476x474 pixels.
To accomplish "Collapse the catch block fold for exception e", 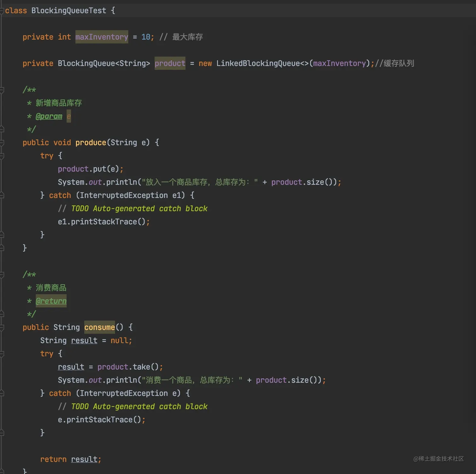I will (x=2, y=393).
